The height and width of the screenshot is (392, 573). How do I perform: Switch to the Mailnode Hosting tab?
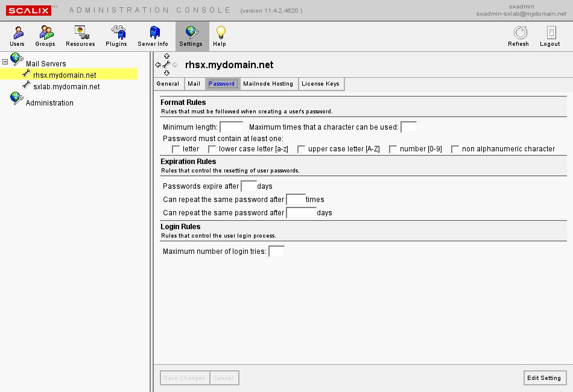[268, 84]
